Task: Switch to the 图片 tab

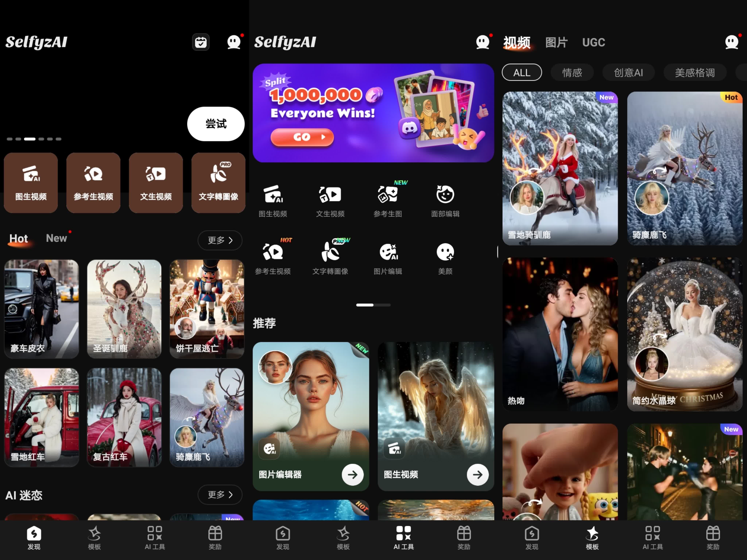Action: coord(556,42)
